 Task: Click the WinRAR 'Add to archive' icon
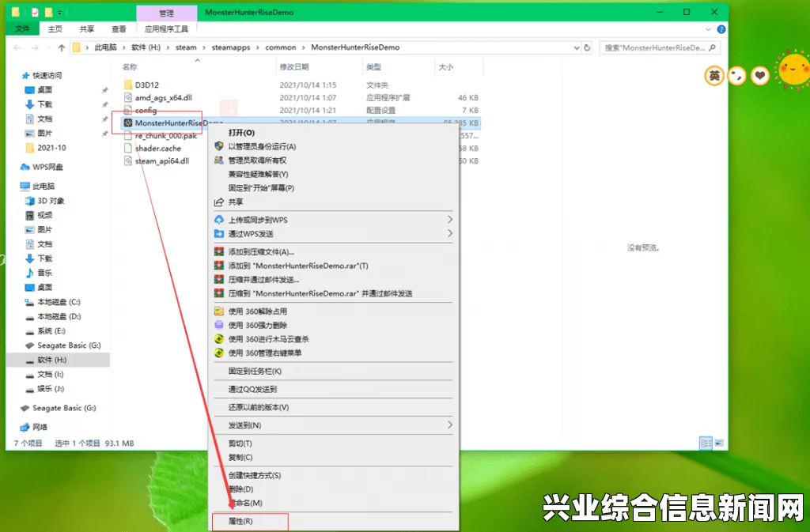(219, 252)
